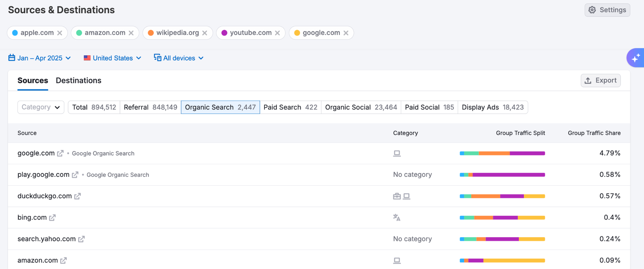Click laptop category icon in amazon.com row
Image resolution: width=644 pixels, height=269 pixels.
[x=397, y=261]
